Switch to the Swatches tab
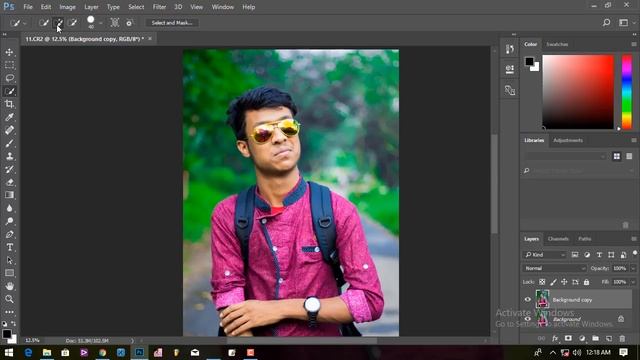640x360 pixels. click(x=557, y=44)
